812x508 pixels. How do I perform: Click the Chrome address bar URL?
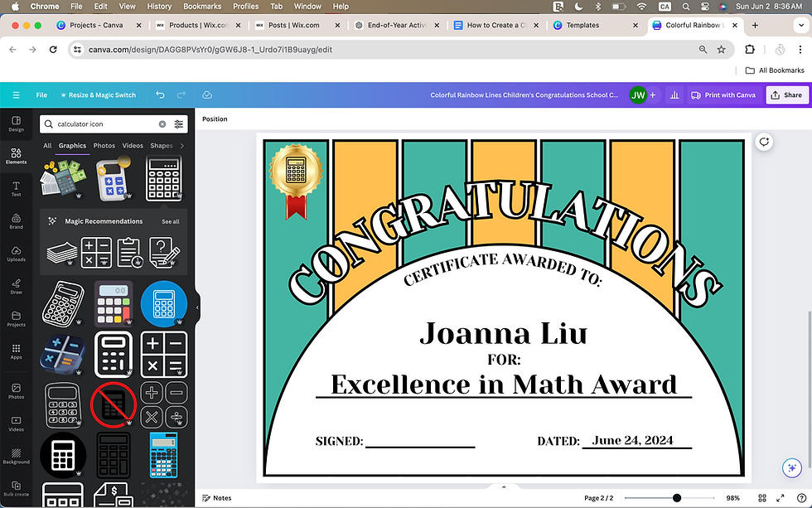point(210,50)
